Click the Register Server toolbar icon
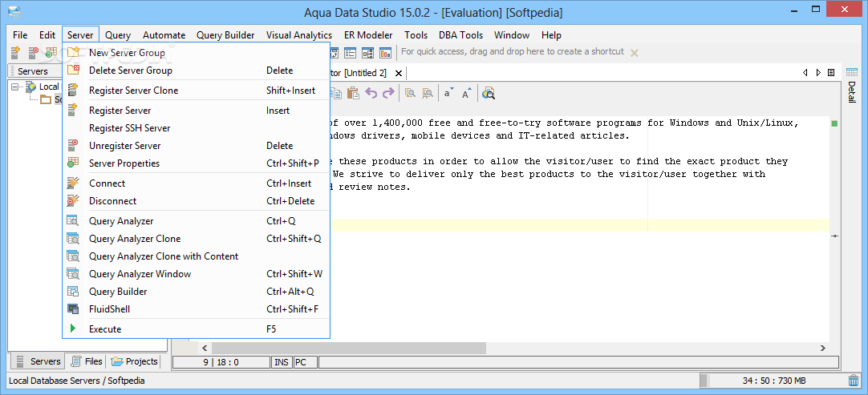 [15, 53]
